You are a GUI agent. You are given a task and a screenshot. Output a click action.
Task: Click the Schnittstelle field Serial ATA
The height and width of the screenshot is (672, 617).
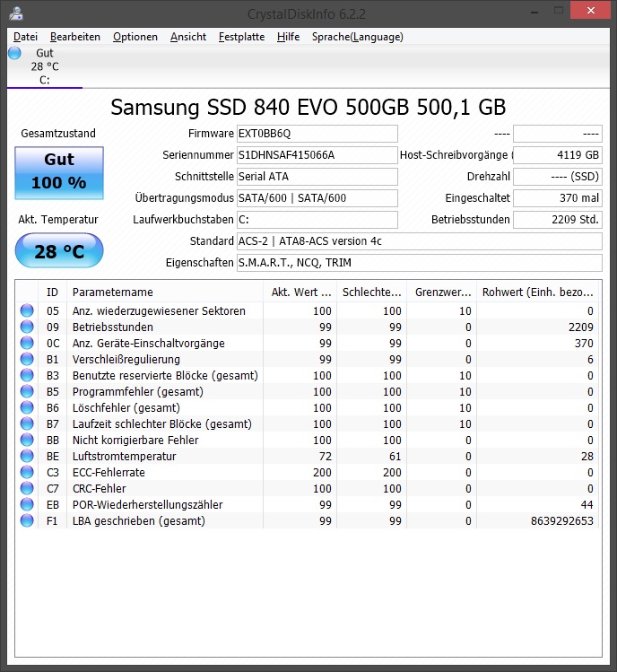tap(317, 177)
